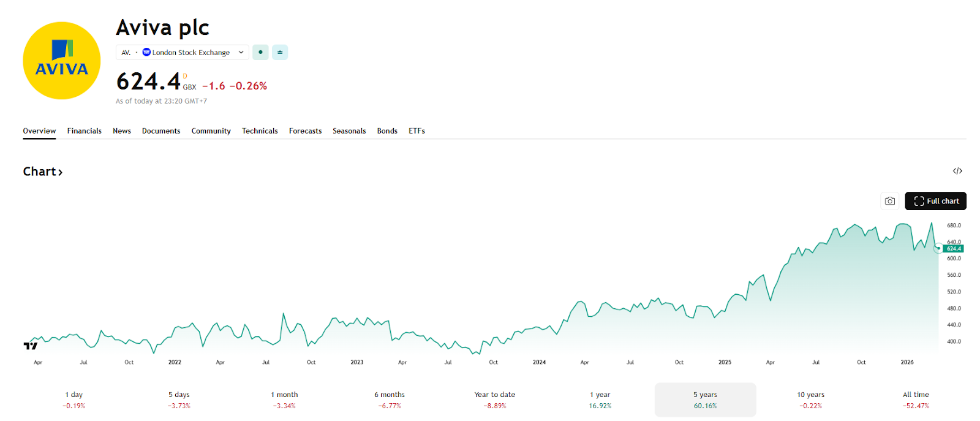Click the green market status dot icon

[260, 52]
